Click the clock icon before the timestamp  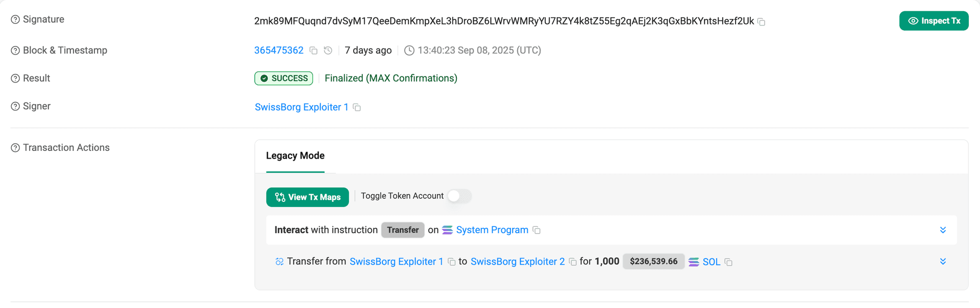point(408,50)
